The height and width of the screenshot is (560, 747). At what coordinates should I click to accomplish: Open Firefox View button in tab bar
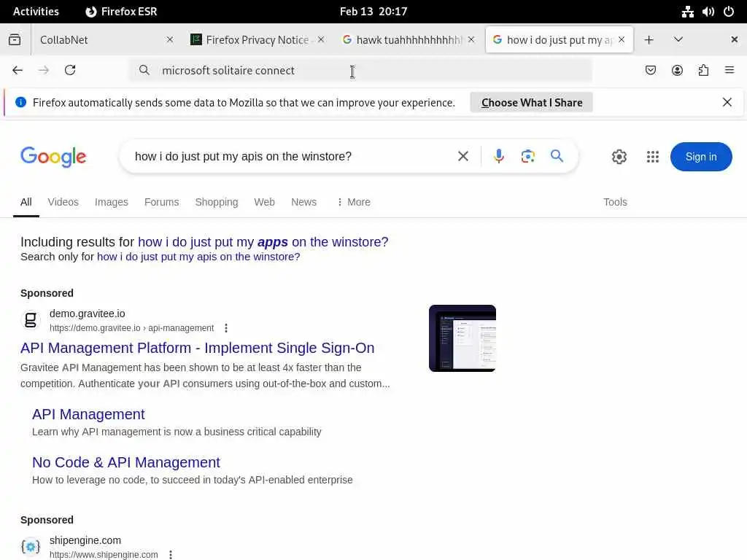pos(15,39)
